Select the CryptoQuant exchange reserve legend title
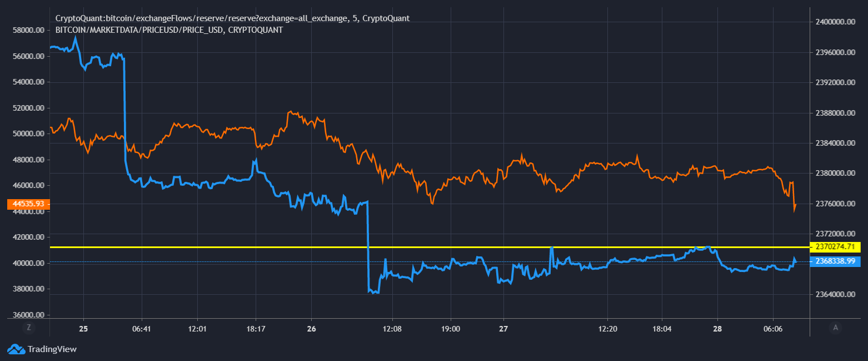Image resolution: width=868 pixels, height=361 pixels. 232,18
